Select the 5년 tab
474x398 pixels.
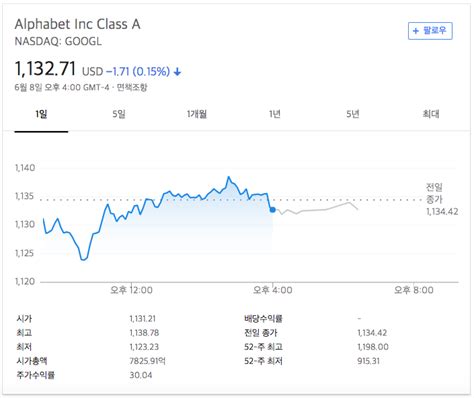(x=353, y=114)
